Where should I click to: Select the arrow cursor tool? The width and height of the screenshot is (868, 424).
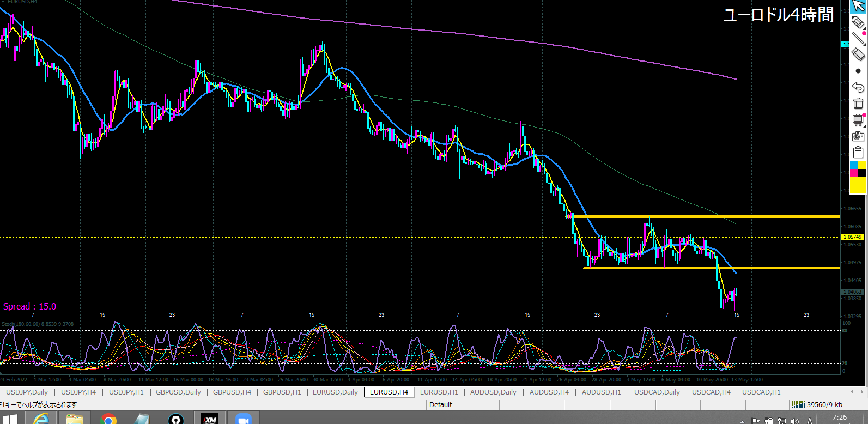858,7
